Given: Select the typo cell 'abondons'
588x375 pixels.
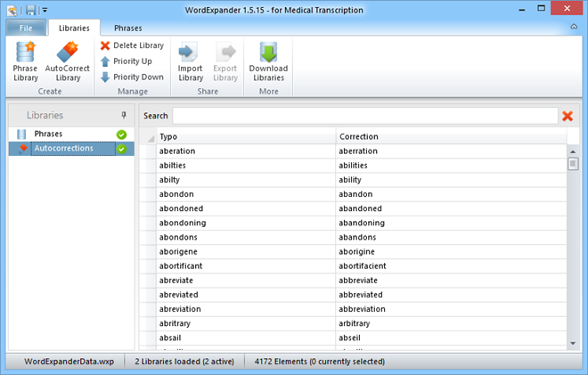Looking at the screenshot, I should click(246, 237).
